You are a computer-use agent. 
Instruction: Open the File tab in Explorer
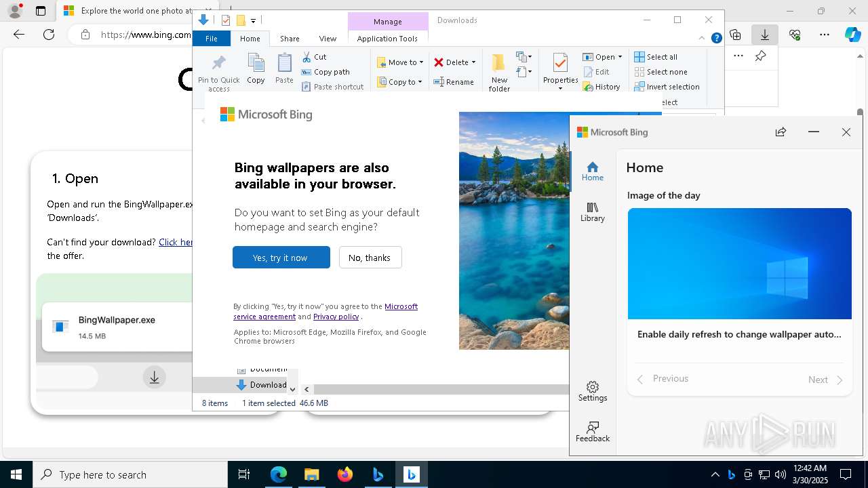[x=211, y=39]
